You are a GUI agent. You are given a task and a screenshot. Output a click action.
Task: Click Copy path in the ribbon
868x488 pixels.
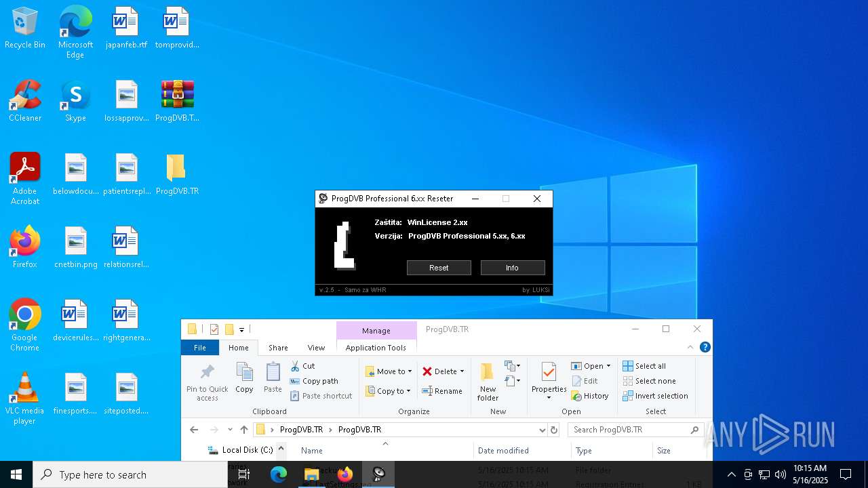314,381
